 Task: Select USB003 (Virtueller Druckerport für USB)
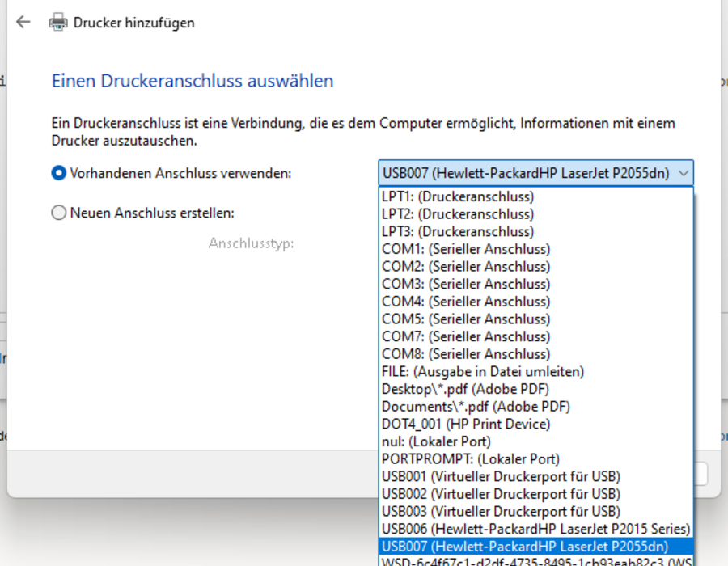coord(536,511)
